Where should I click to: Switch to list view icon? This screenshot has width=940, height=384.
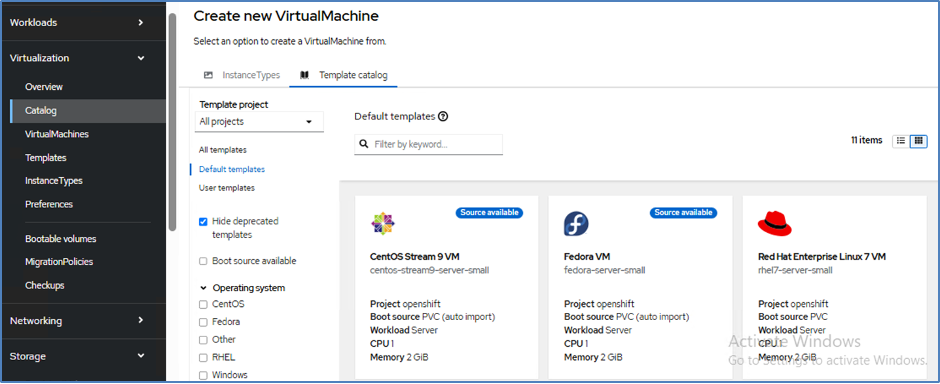tap(900, 141)
